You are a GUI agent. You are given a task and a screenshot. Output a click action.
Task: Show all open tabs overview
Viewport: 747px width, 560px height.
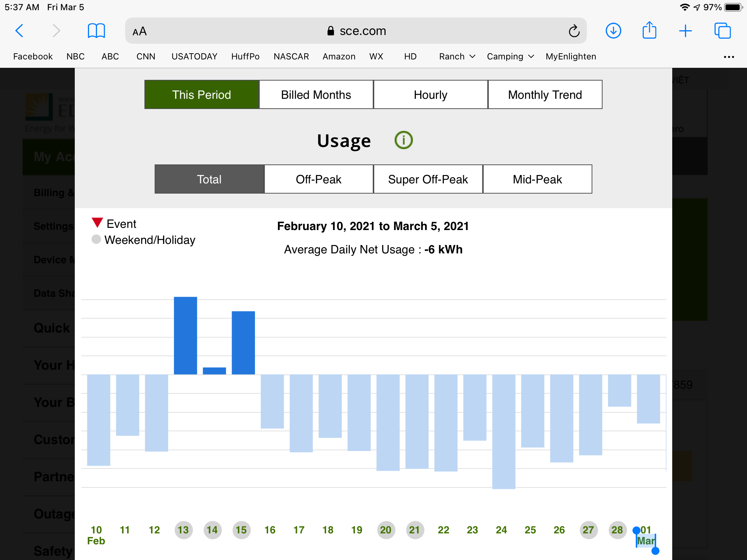(722, 31)
